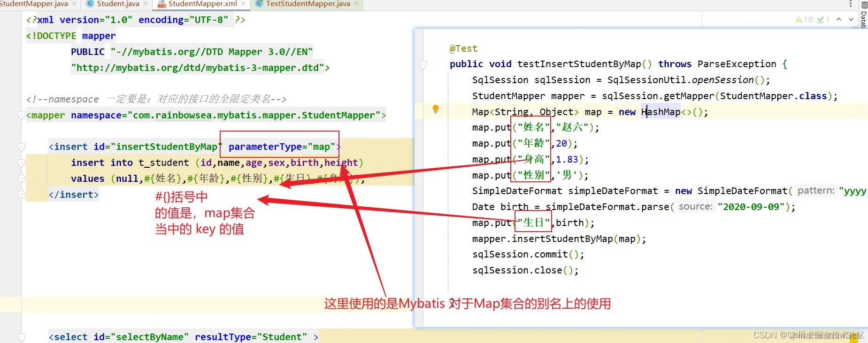Collapse the mapper namespace element fold
Screen dimensions: 868x343
click(21, 115)
